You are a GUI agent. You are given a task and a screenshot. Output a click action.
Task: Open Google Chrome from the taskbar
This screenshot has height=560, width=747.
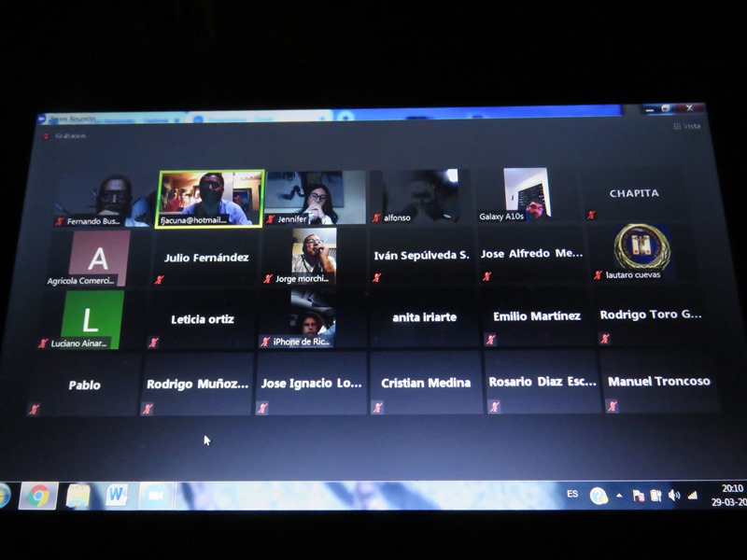38,497
